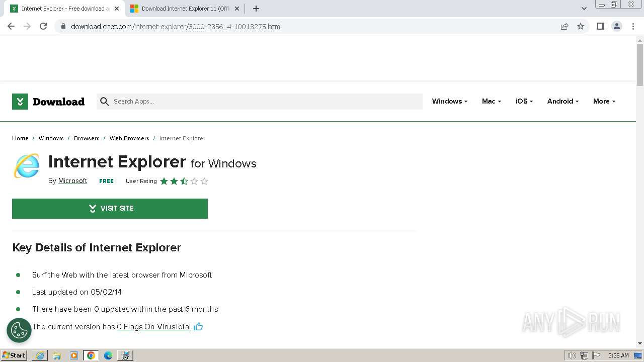Open the Web Browsers breadcrumb link
The height and width of the screenshot is (362, 644).
129,138
